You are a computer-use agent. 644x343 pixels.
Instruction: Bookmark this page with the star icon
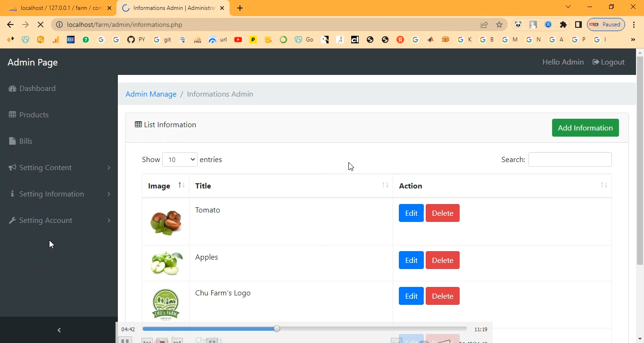click(x=499, y=24)
